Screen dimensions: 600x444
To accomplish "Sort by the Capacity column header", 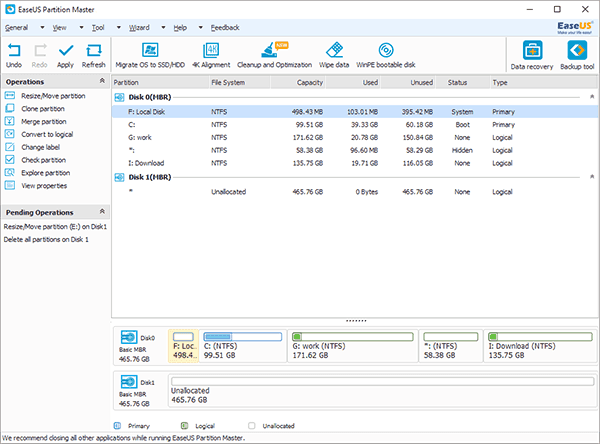I will point(298,82).
